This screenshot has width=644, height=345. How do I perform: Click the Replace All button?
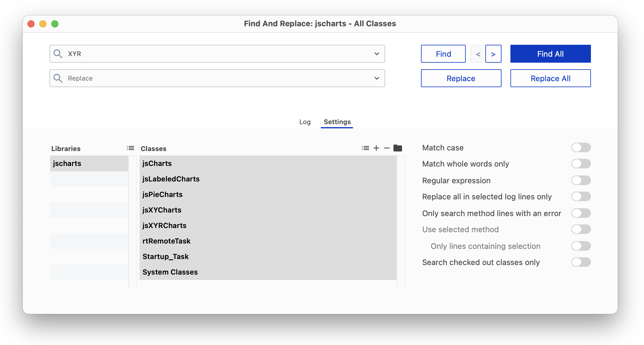pos(550,78)
